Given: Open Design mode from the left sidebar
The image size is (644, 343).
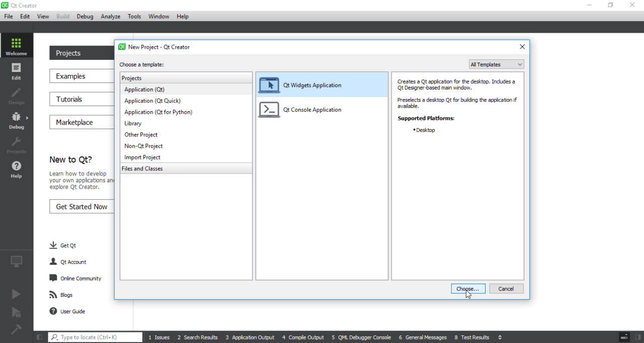Looking at the screenshot, I should 16,96.
